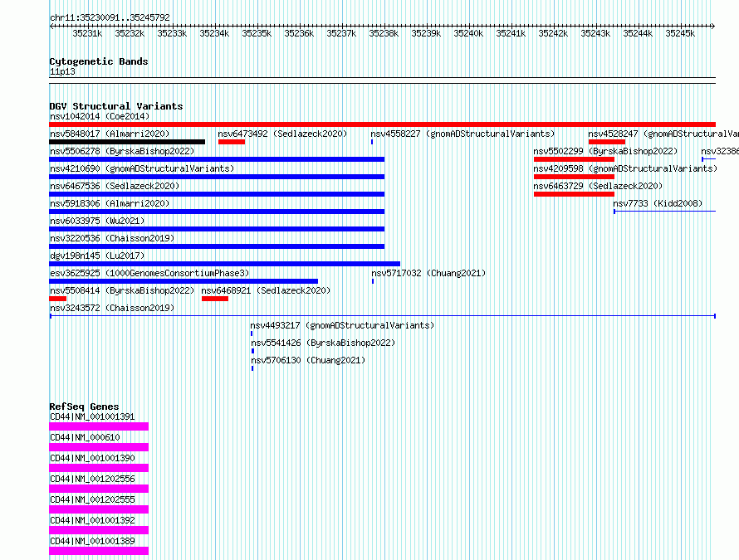
Task: Click red bar under nsv4528247
Action: tap(607, 142)
